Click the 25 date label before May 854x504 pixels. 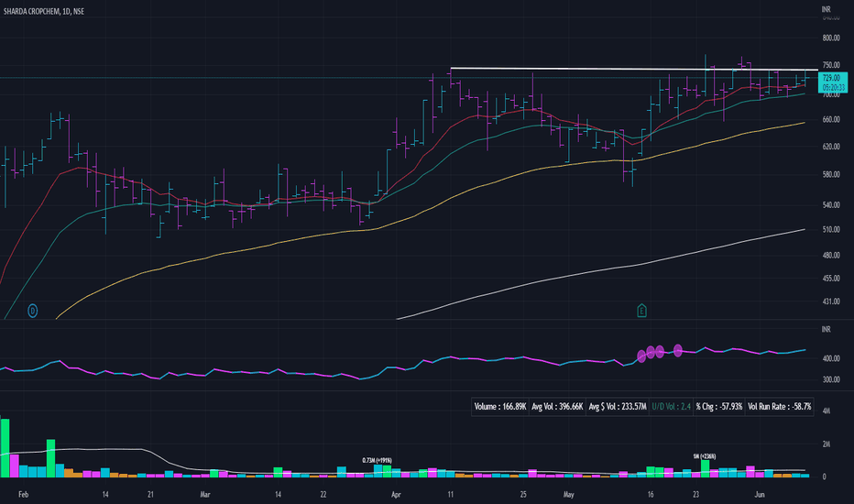[523, 495]
